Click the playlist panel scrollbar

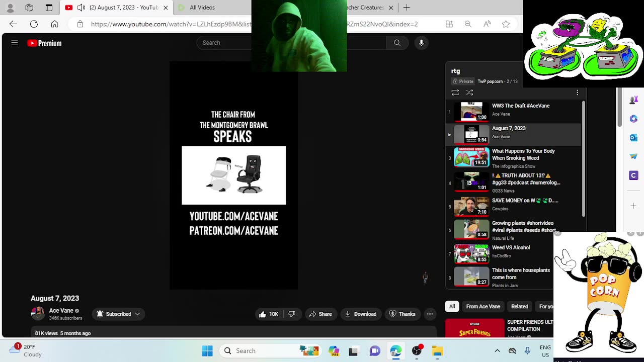click(584, 159)
